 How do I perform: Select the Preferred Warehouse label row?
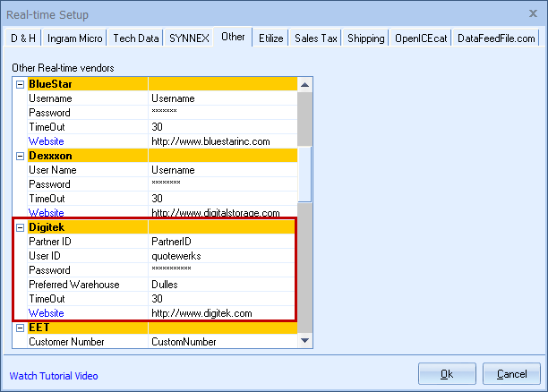tap(88, 285)
